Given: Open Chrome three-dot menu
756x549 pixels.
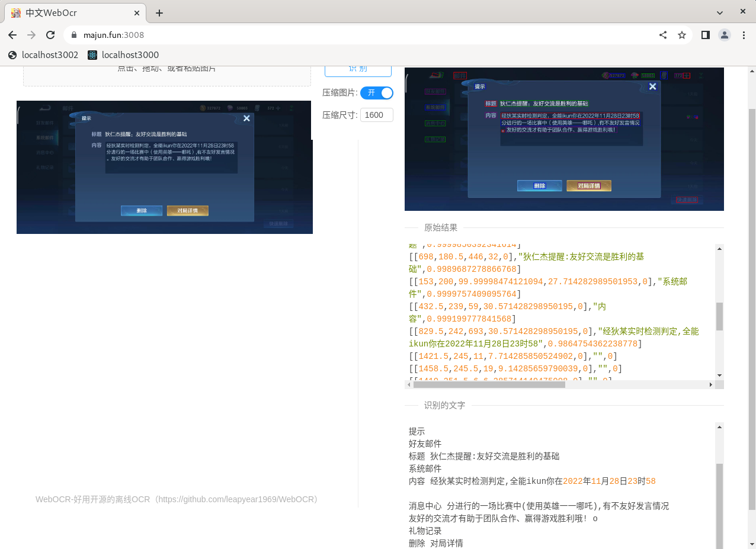Looking at the screenshot, I should pyautogui.click(x=744, y=35).
